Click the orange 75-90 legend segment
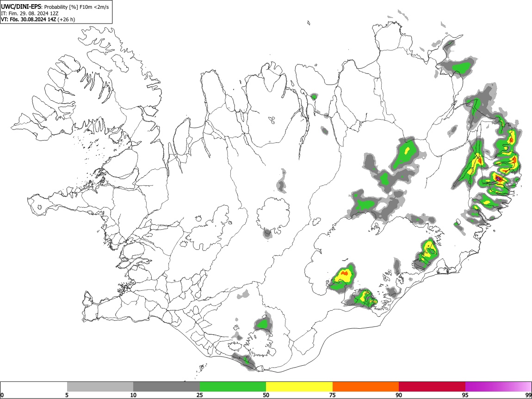The height and width of the screenshot is (399, 532). pos(366,387)
